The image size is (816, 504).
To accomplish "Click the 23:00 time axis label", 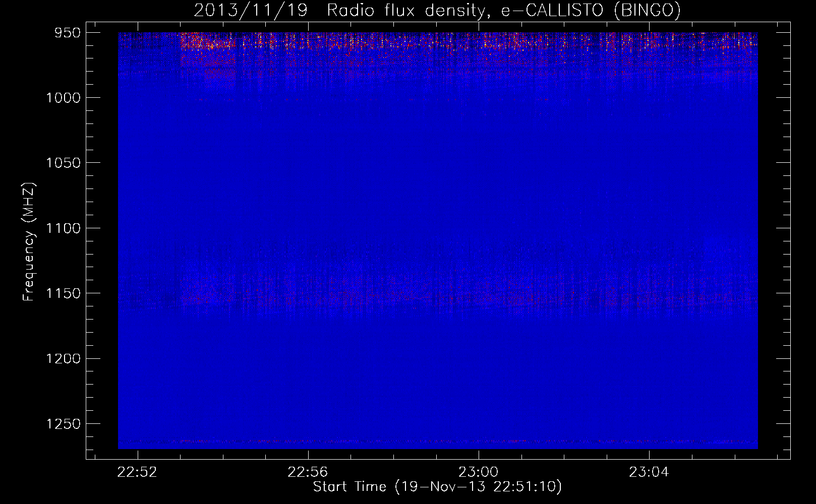I will coord(478,472).
